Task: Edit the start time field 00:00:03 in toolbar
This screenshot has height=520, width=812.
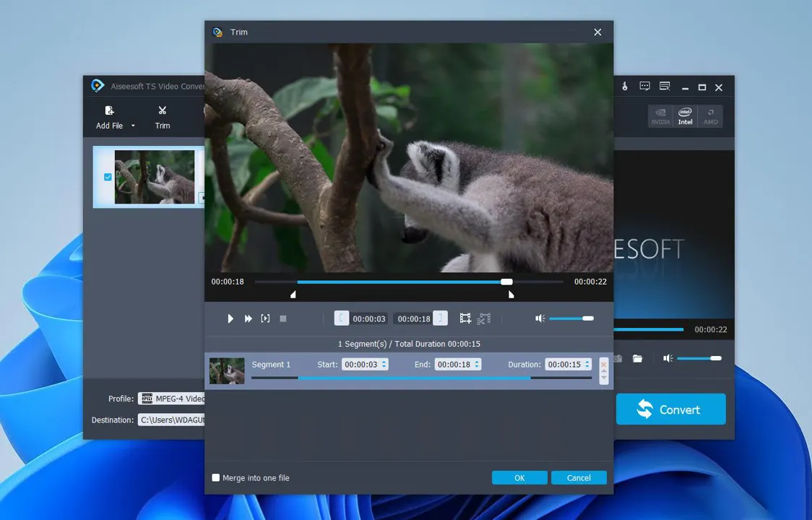Action: (369, 318)
